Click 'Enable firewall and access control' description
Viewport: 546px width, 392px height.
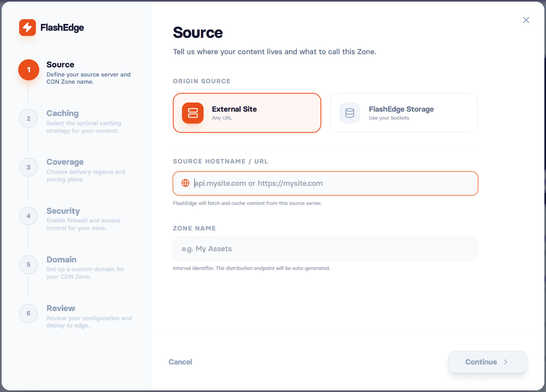pyautogui.click(x=83, y=225)
